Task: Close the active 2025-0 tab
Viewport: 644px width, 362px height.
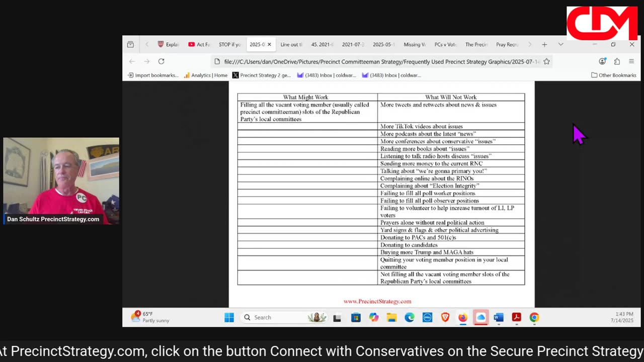Action: [269, 44]
